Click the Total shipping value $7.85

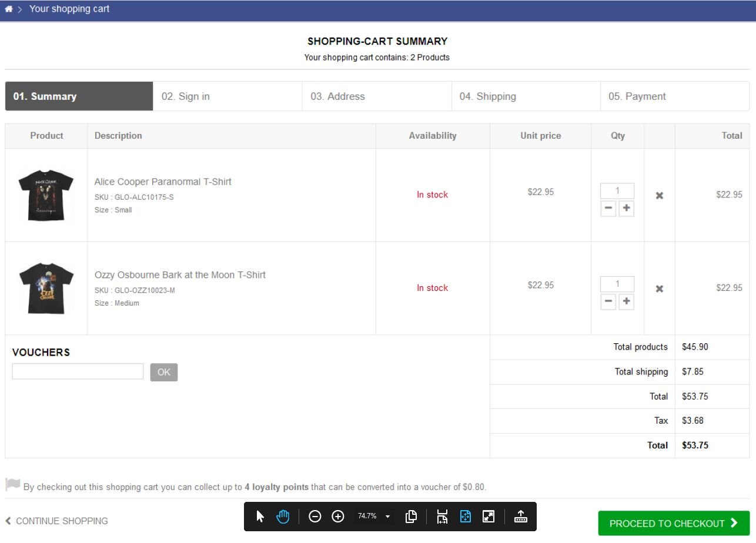(693, 371)
